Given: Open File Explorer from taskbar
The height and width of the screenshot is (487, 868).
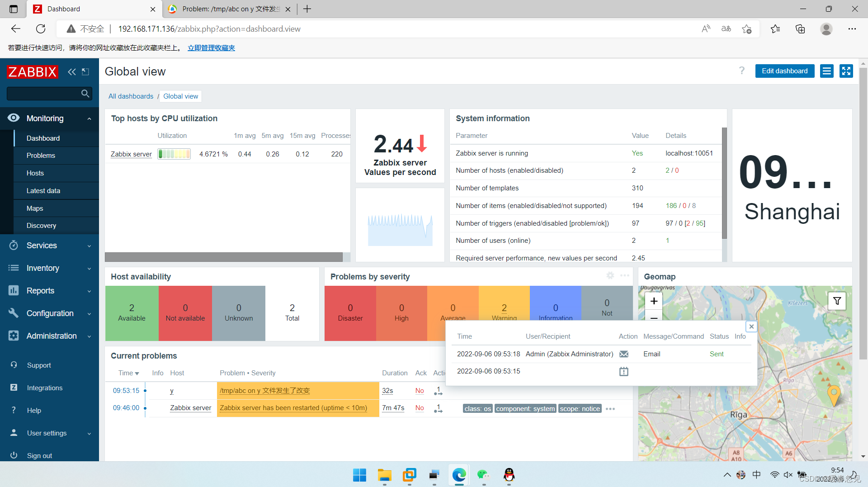Looking at the screenshot, I should (x=384, y=475).
